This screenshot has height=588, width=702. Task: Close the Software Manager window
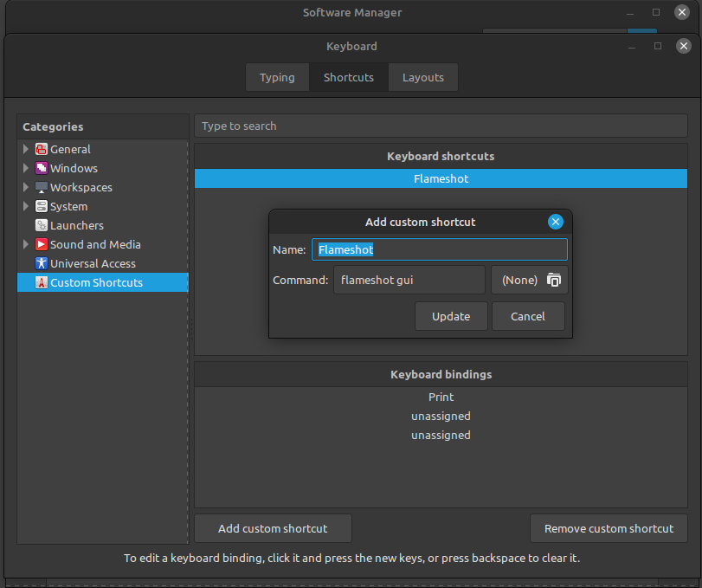(682, 12)
